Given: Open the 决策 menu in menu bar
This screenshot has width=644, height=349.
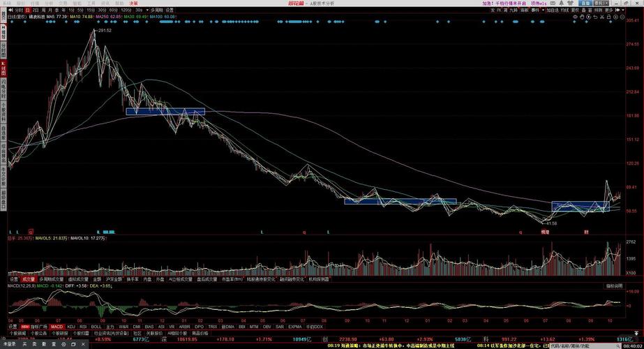Looking at the screenshot, I should (x=133, y=3).
